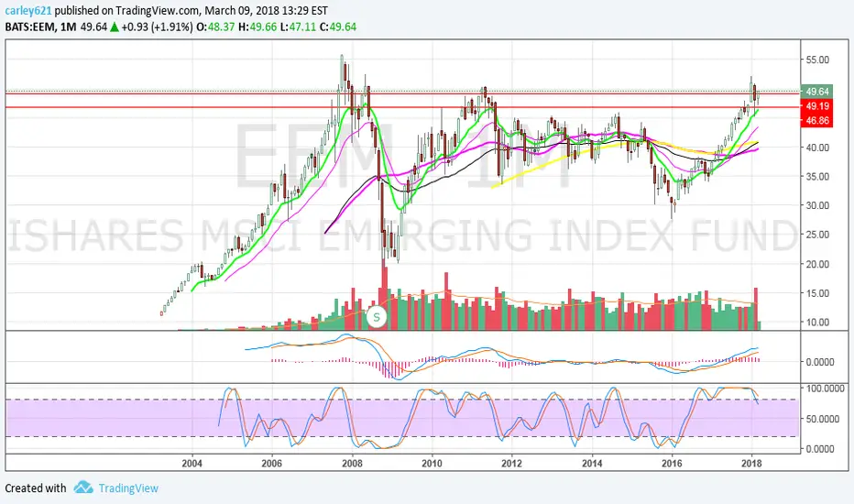
Task: Click the 1M interval label
Action: [68, 27]
